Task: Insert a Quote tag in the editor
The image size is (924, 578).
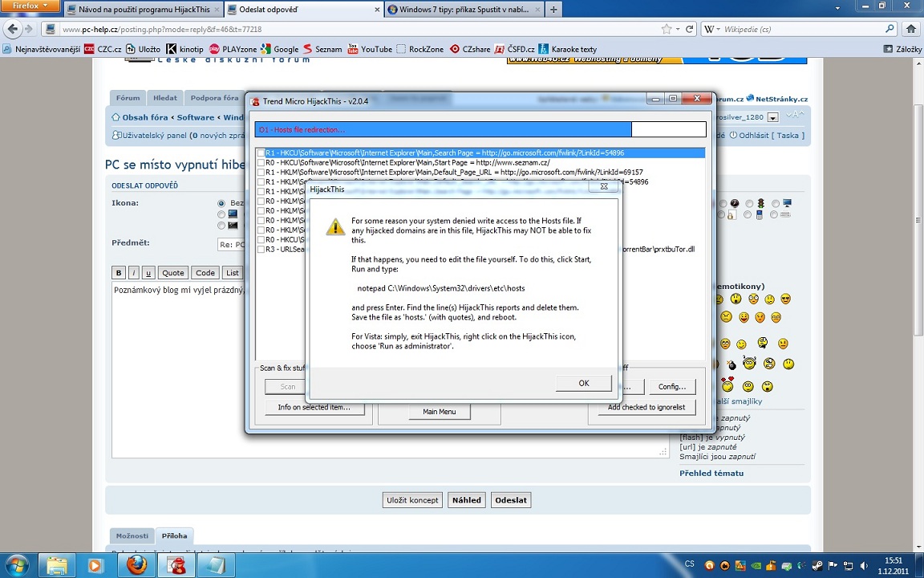Action: pyautogui.click(x=173, y=272)
